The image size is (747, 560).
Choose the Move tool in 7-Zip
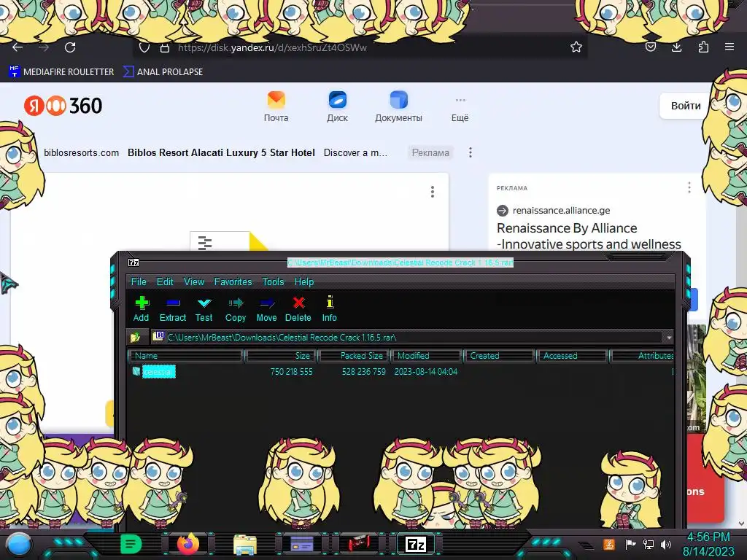266,309
